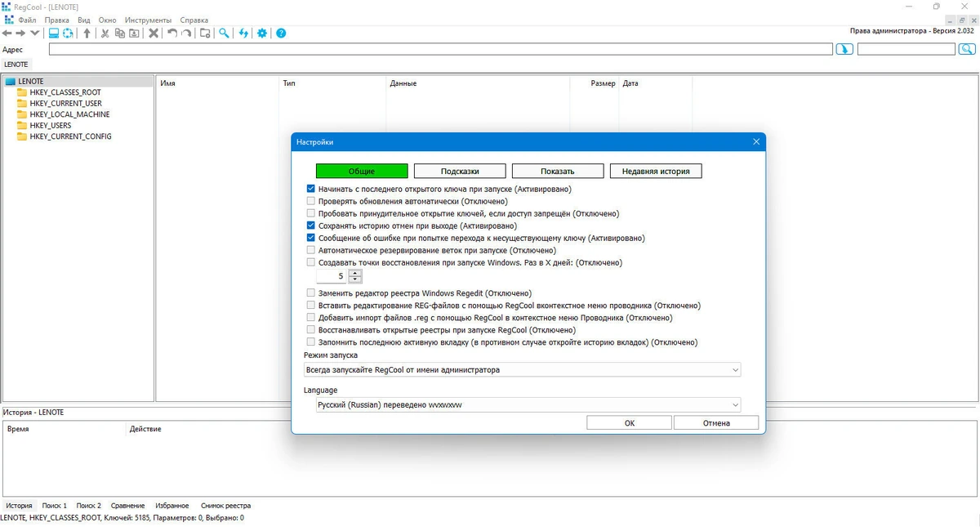980x527 pixels.
Task: Click the undo arrow in the toolbar
Action: click(171, 33)
